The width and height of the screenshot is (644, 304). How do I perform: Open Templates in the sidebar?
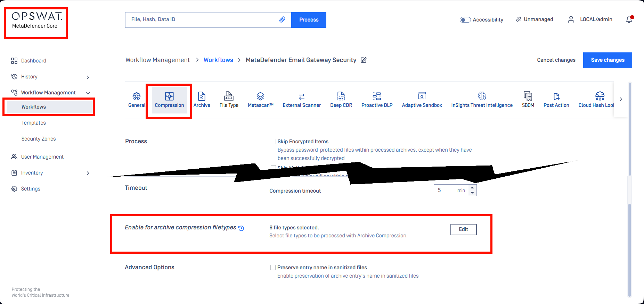click(x=34, y=123)
